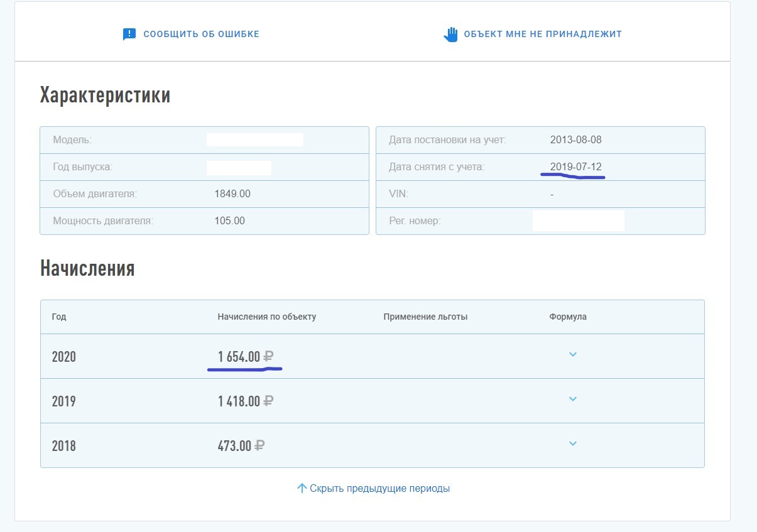The height and width of the screenshot is (532, 757).
Task: Hide previous periods via Скрыть предыдущие периоды
Action: pos(379,488)
